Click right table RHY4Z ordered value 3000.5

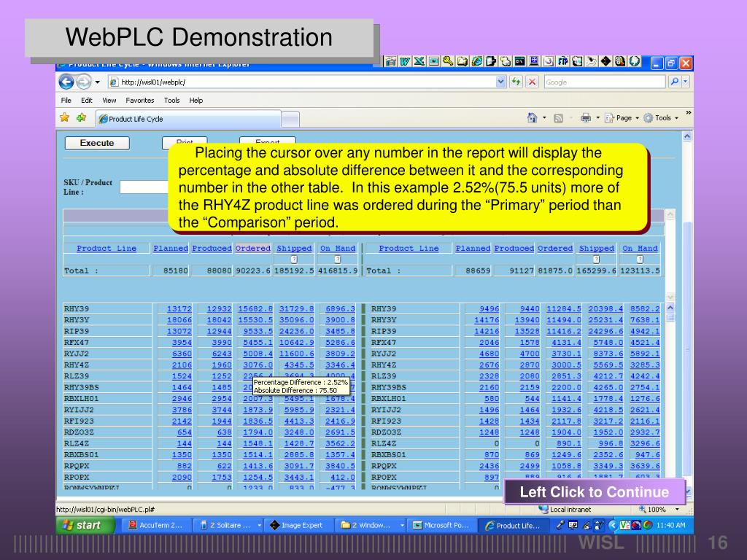tap(566, 365)
